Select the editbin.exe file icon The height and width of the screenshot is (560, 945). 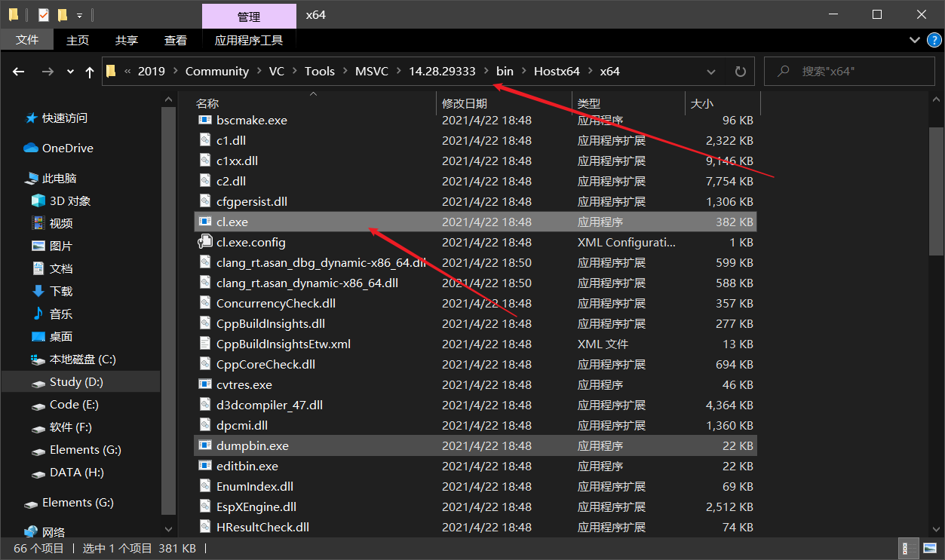coord(204,466)
